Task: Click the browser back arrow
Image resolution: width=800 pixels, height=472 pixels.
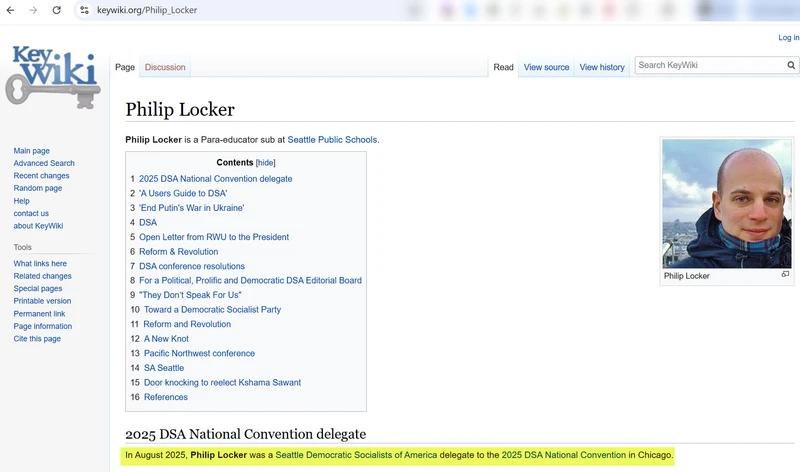Action: [10, 10]
